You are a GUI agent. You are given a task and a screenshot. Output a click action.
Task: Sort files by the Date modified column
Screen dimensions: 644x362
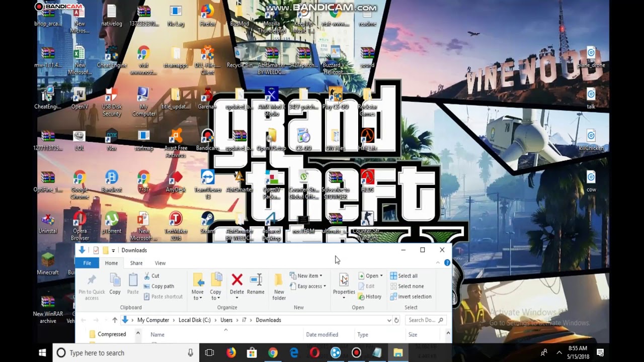(x=322, y=335)
